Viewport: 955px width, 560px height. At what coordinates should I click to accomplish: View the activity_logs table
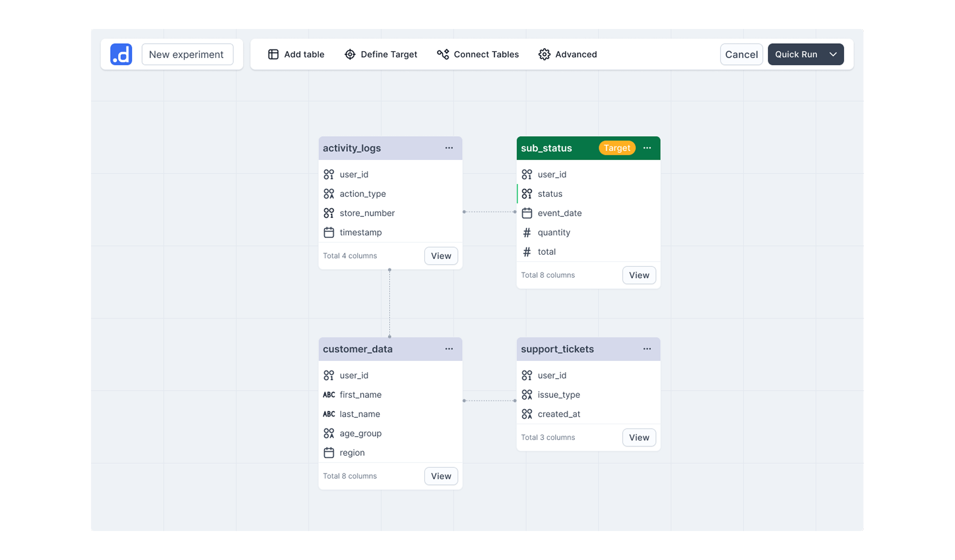point(441,256)
